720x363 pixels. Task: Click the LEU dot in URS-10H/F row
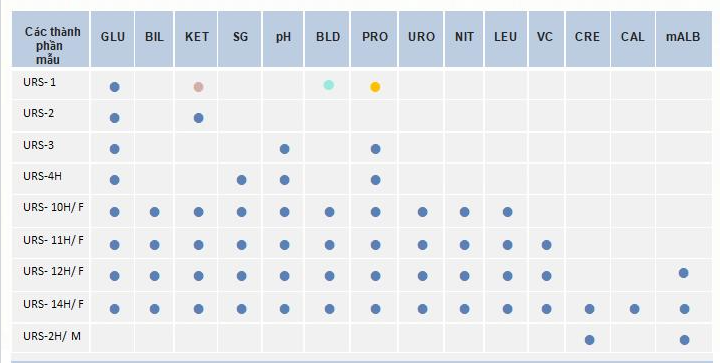507,212
